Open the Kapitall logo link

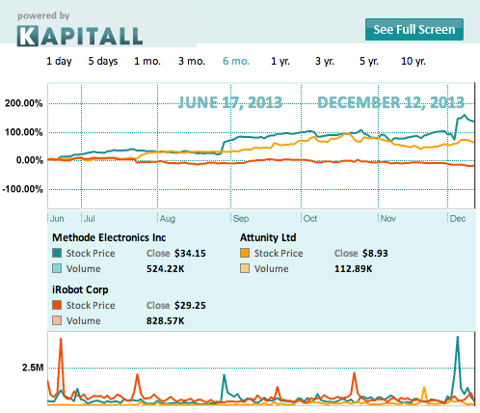pyautogui.click(x=80, y=36)
